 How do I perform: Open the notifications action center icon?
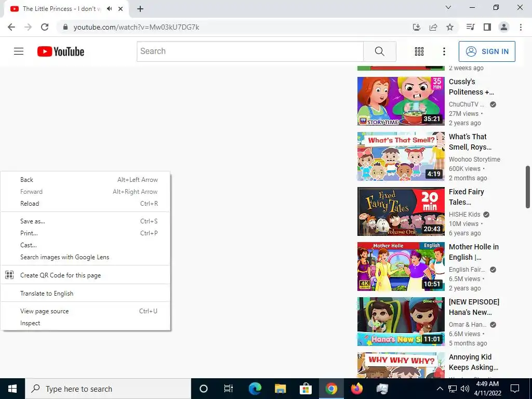click(x=515, y=389)
